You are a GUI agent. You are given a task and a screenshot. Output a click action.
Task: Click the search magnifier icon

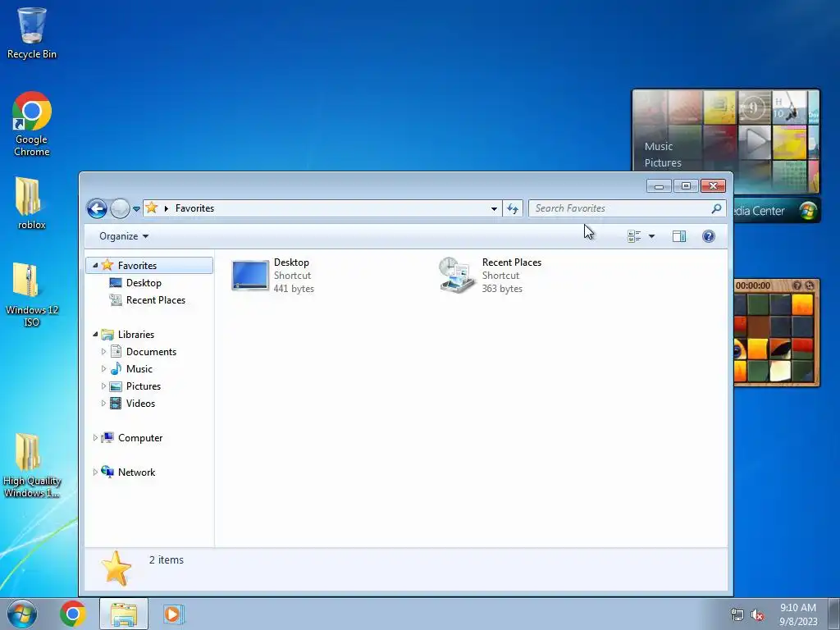click(716, 208)
